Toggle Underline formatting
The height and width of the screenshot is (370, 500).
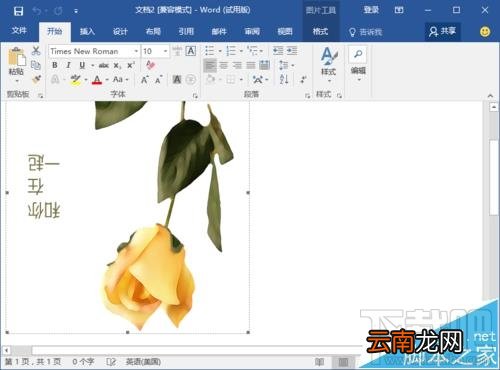pos(82,65)
